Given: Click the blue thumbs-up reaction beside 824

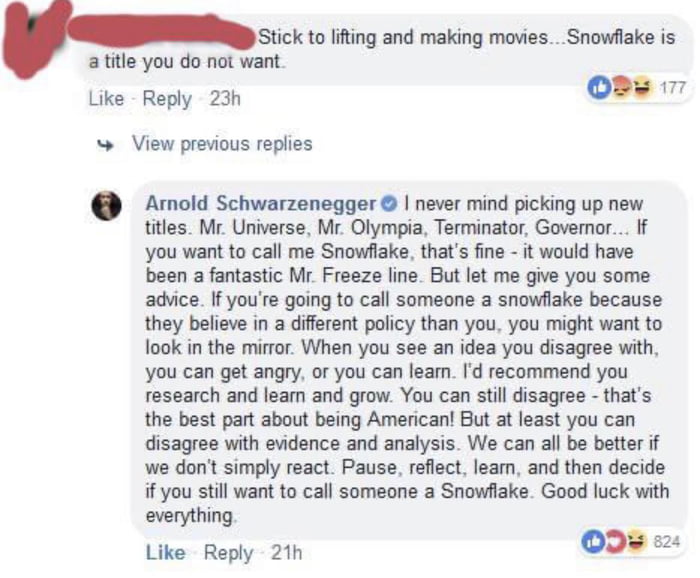Looking at the screenshot, I should (x=595, y=540).
